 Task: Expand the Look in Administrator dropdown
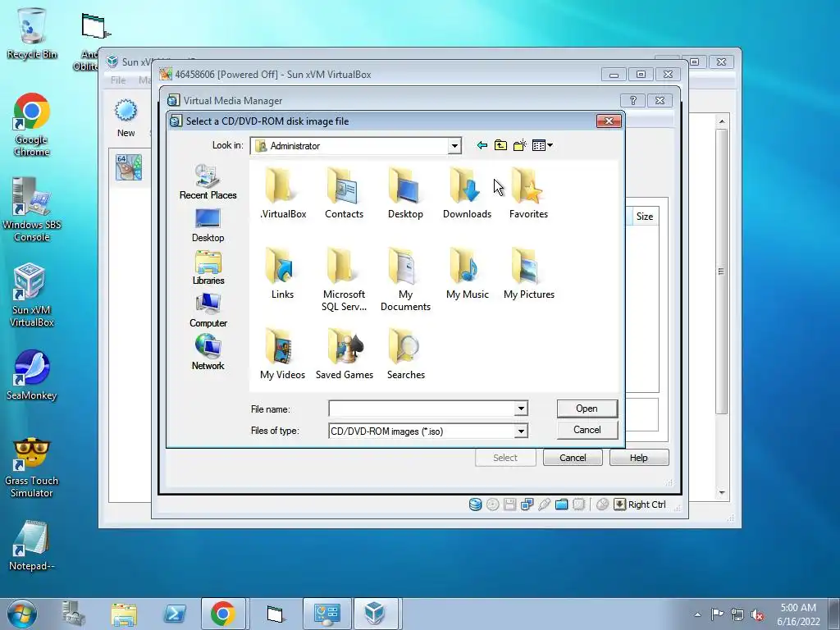click(454, 146)
